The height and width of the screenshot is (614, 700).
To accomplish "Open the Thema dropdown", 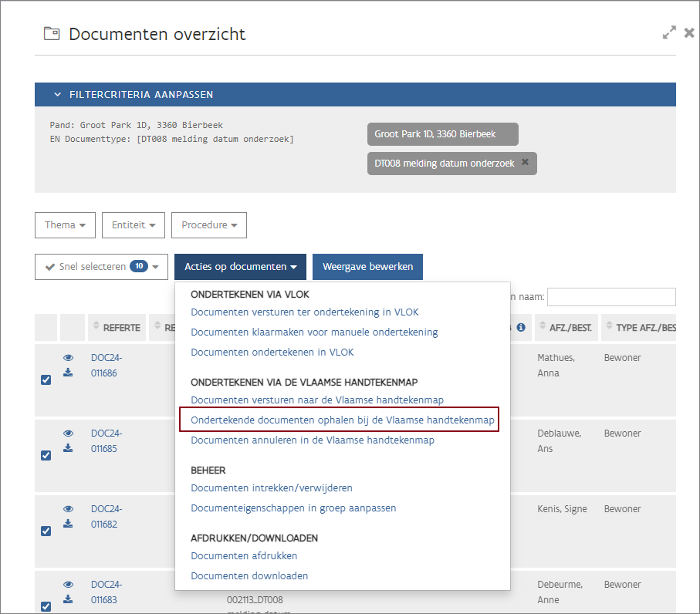I will pos(65,225).
